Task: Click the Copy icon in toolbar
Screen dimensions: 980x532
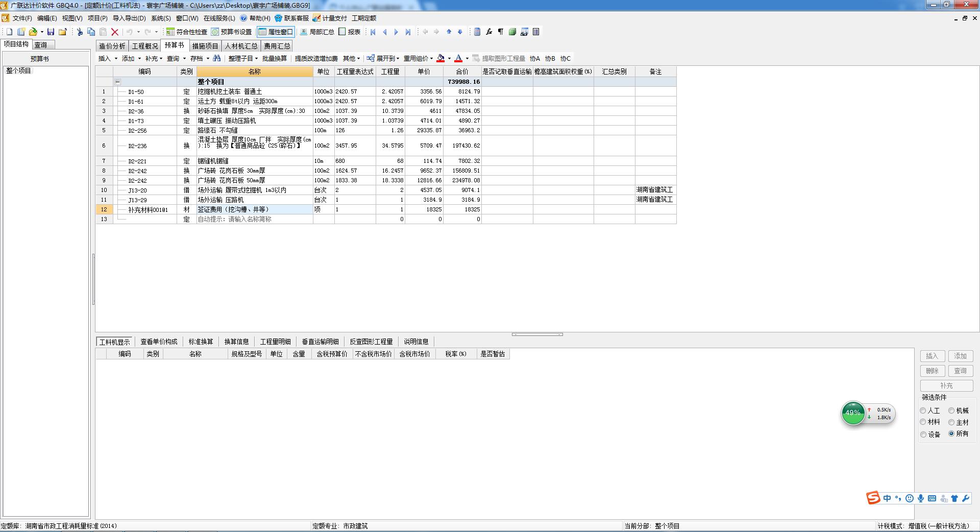Action: (91, 32)
